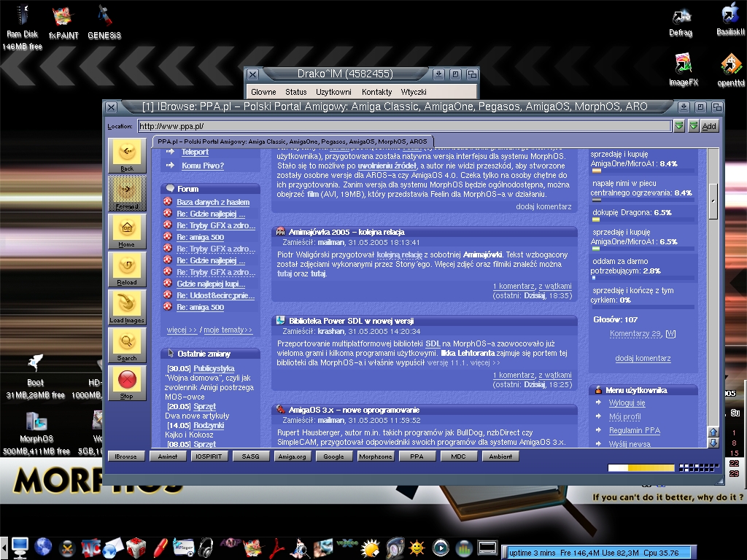Image resolution: width=747 pixels, height=560 pixels.
Task: Open the Status menu in Drako^IM window
Action: tap(296, 92)
